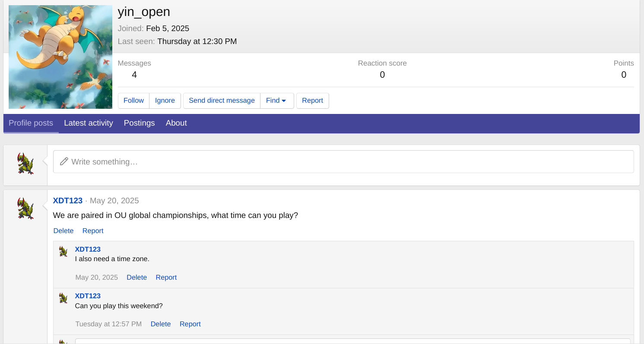Open XDT123 profile from main post header
644x344 pixels.
tap(68, 201)
